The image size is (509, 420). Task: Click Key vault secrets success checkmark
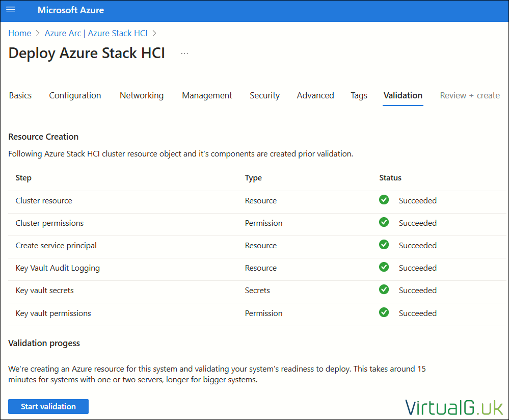click(x=384, y=290)
